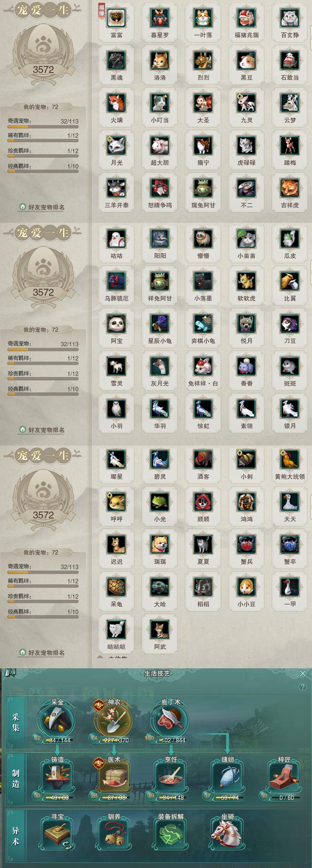Click the 黄袍大统领 rooster pet
312x868 pixels.
pyautogui.click(x=290, y=459)
